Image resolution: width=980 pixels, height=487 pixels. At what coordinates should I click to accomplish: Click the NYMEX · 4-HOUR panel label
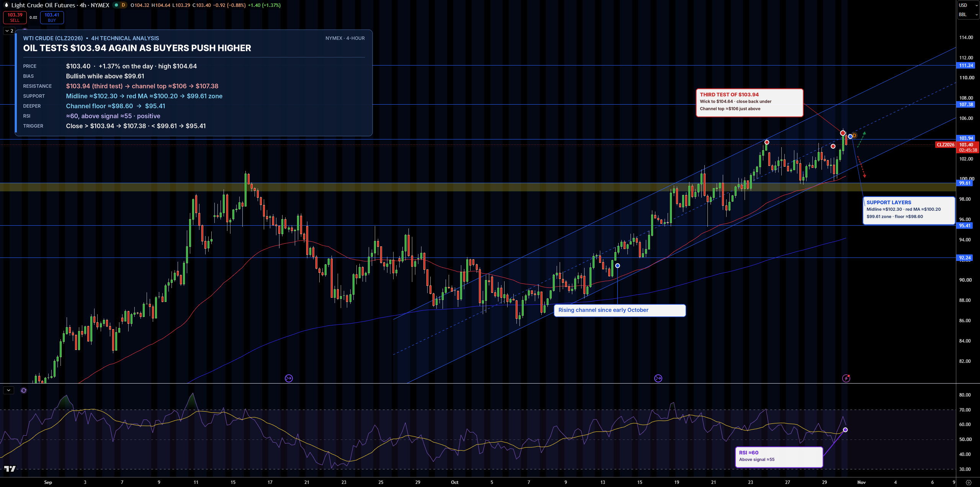[345, 38]
